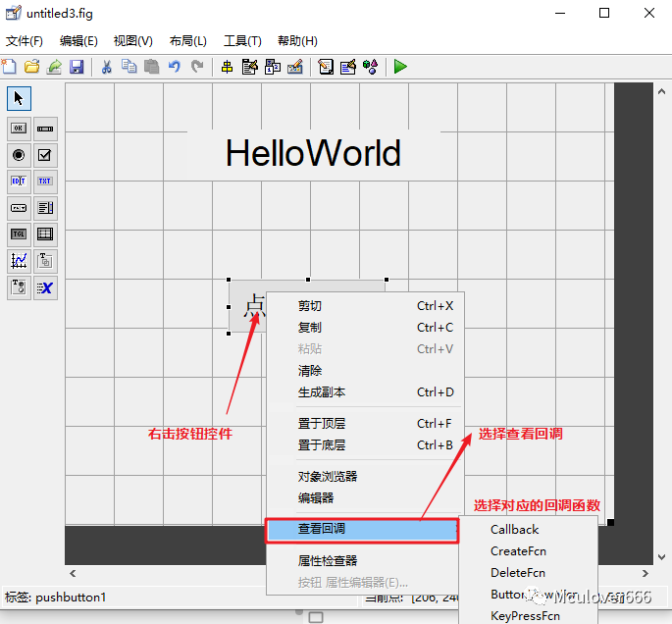This screenshot has width=672, height=624.
Task: Choose 清除 in the context menu
Action: pyautogui.click(x=365, y=371)
